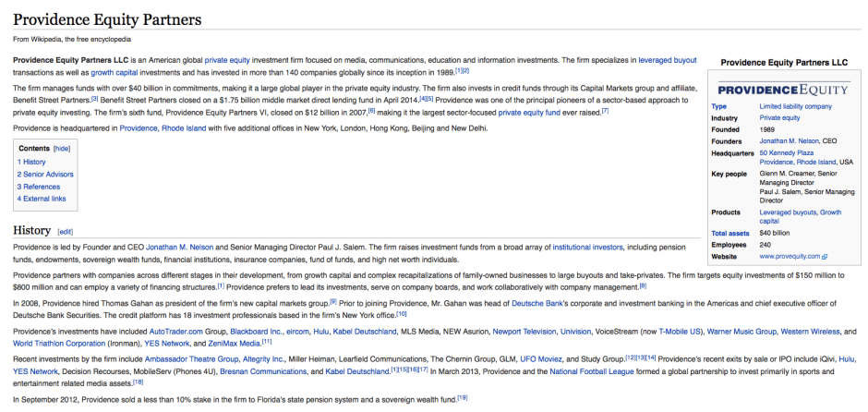Viewport: 868px width, 412px height.
Task: Go to References in the Contents list
Action: pyautogui.click(x=42, y=187)
